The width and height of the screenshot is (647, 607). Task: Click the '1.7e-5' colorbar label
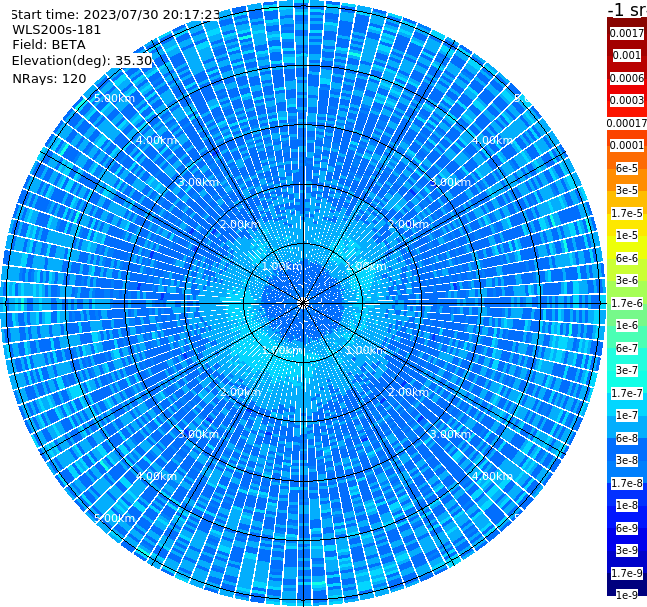point(627,213)
